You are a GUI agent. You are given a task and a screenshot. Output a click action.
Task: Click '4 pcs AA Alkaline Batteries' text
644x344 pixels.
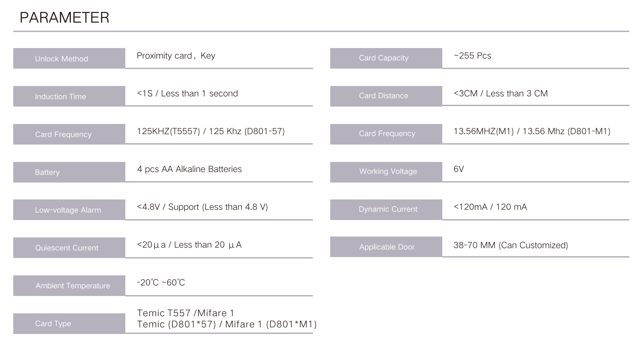coord(189,169)
